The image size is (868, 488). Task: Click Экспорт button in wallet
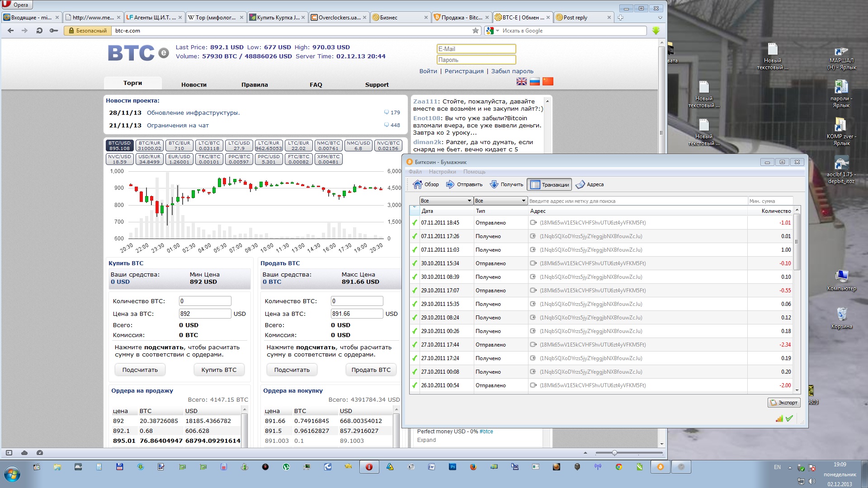(x=784, y=403)
